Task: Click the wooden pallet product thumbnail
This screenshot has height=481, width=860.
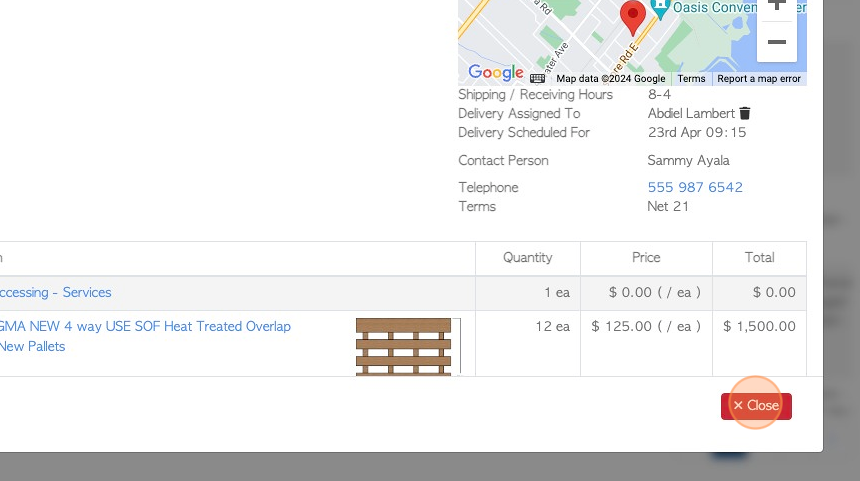Action: (404, 346)
